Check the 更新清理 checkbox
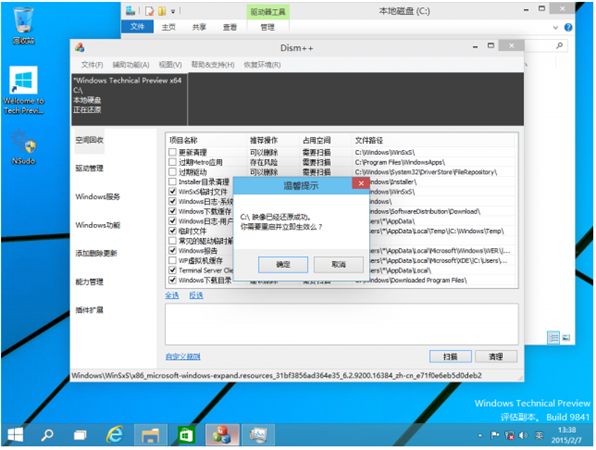Screen dimensions: 596x450 172,152
